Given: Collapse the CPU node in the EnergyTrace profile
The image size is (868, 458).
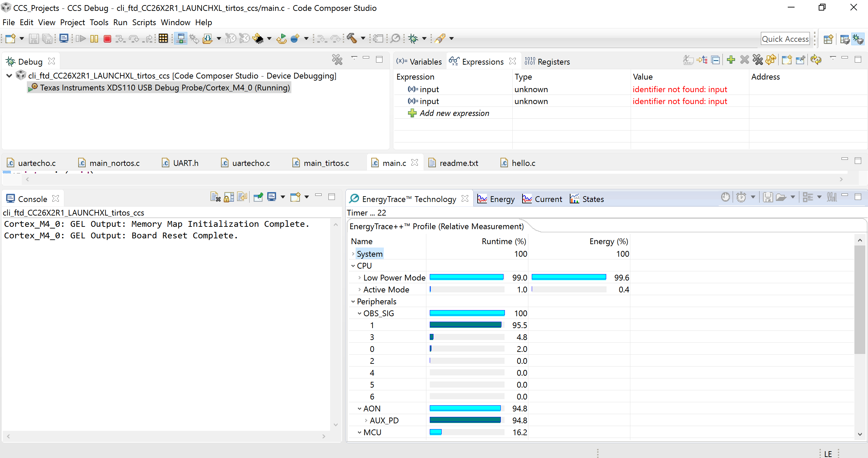Looking at the screenshot, I should tap(353, 266).
